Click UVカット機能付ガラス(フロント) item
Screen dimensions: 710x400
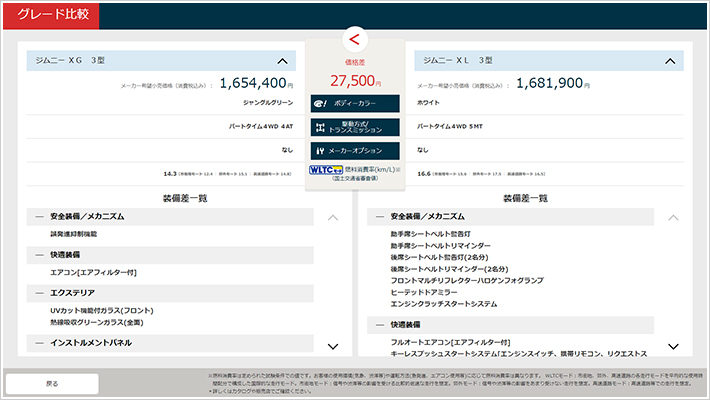tap(102, 311)
